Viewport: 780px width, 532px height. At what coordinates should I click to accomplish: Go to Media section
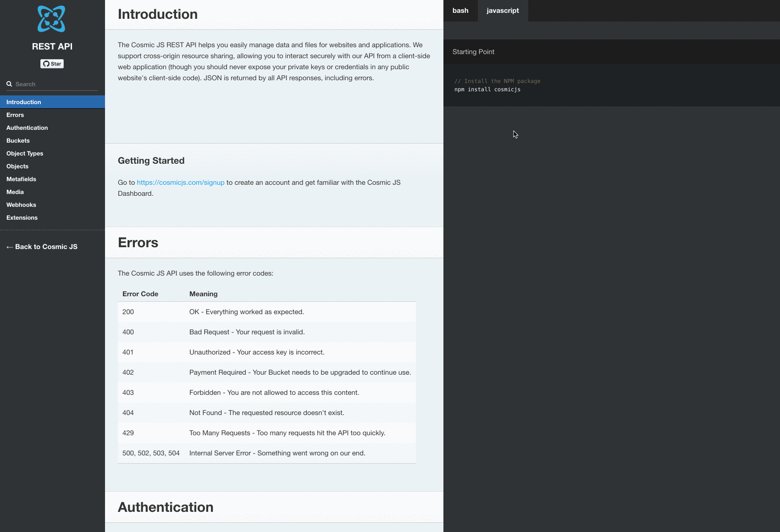click(52, 192)
